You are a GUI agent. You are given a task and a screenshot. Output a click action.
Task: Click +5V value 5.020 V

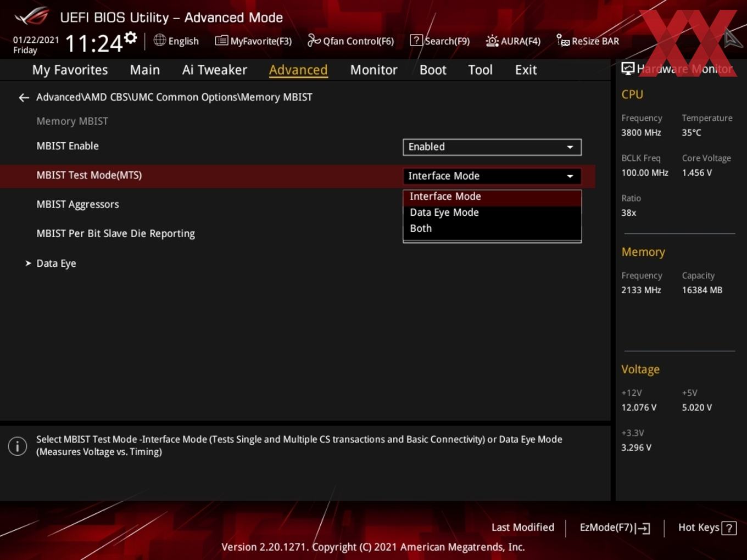(x=697, y=408)
